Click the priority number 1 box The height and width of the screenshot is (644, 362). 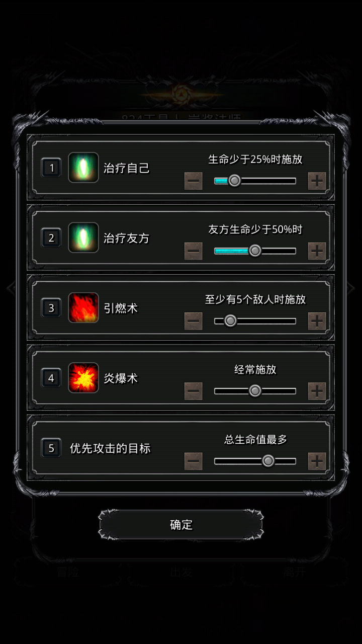[x=51, y=168]
